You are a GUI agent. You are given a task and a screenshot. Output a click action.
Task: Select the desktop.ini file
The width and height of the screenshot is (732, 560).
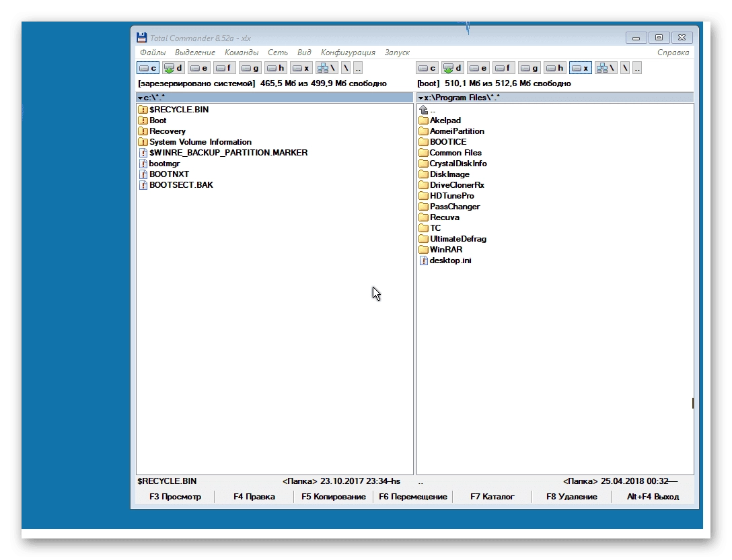(445, 260)
